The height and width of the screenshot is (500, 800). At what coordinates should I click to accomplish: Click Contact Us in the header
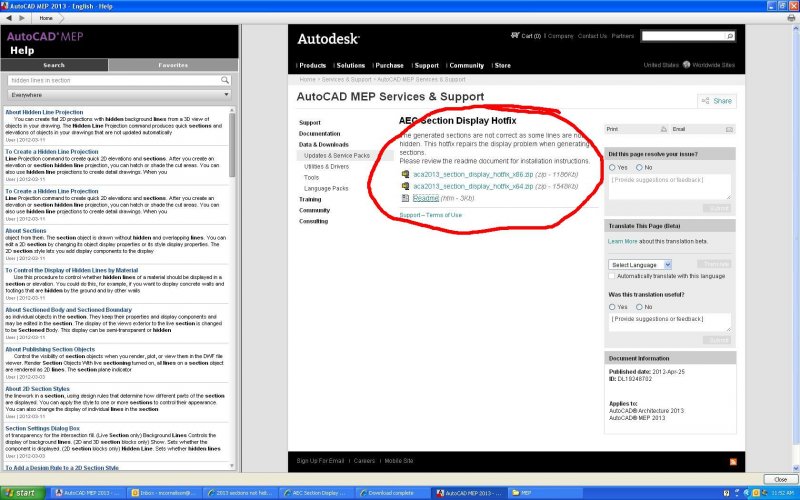tap(592, 36)
